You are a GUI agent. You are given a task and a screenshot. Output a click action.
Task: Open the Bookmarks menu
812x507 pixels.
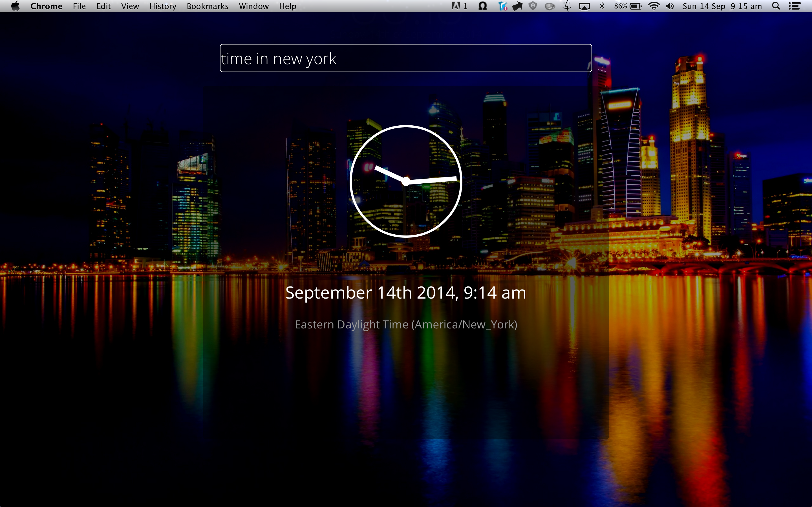tap(207, 6)
